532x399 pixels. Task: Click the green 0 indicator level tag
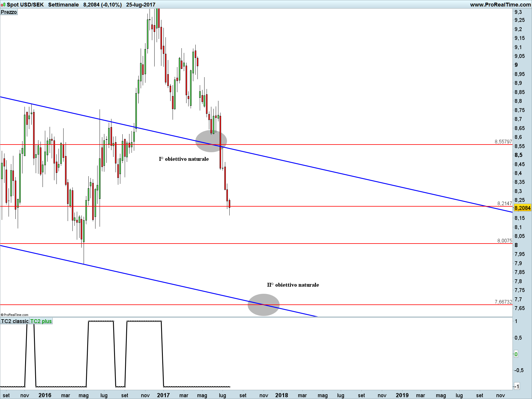516,354
